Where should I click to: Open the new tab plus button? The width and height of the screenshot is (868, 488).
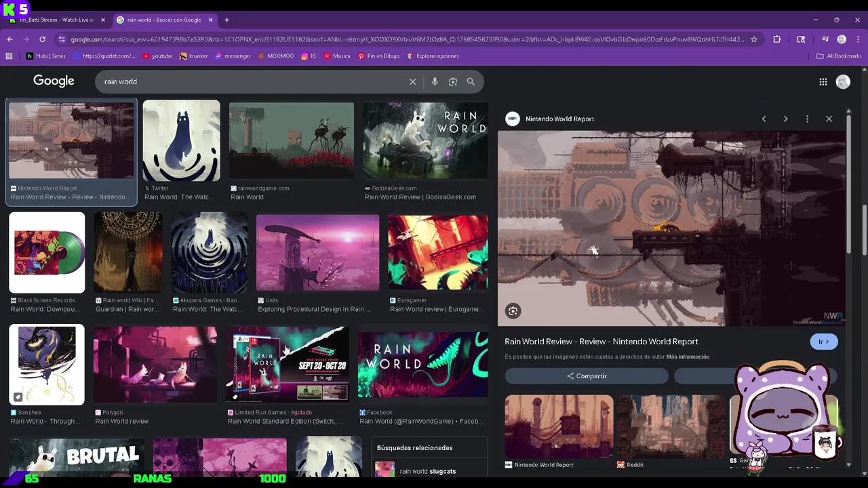[x=226, y=20]
